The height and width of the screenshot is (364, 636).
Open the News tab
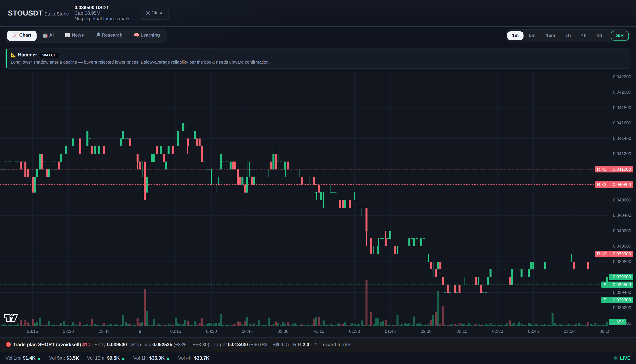pos(74,35)
